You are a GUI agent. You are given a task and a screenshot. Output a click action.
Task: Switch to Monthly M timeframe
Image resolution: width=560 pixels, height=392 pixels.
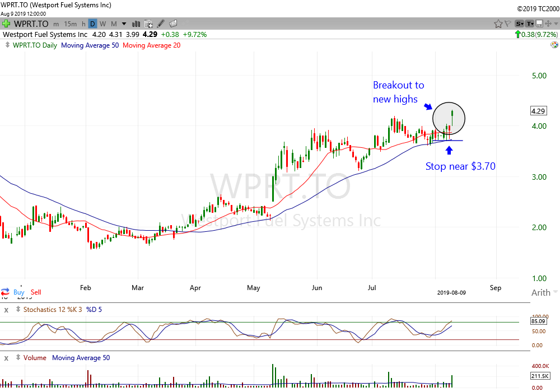[114, 24]
